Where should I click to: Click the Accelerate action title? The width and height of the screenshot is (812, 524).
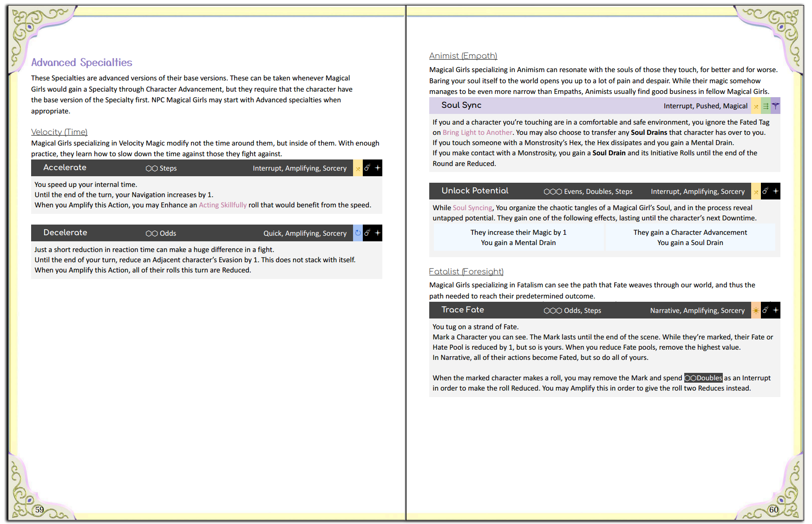(65, 167)
